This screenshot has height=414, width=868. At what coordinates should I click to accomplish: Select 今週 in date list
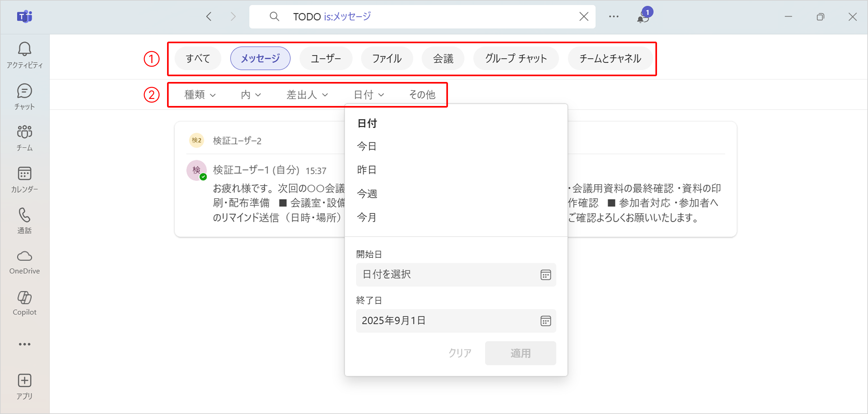[x=367, y=194]
